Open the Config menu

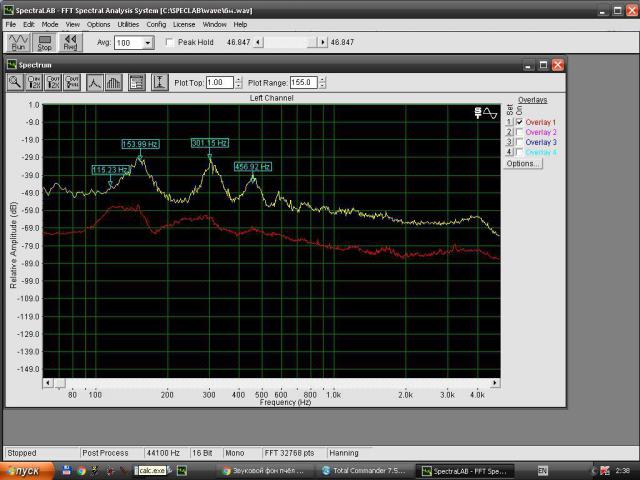pyautogui.click(x=156, y=24)
